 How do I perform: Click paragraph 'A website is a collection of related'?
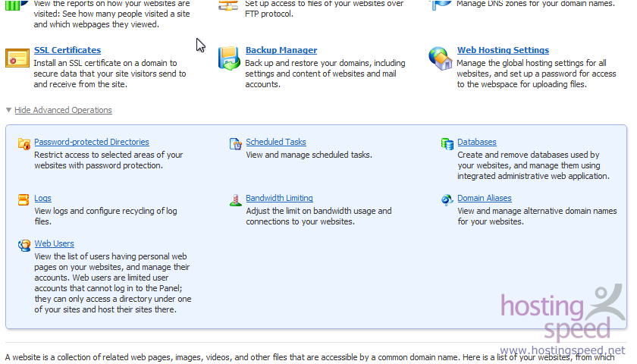click(309, 357)
